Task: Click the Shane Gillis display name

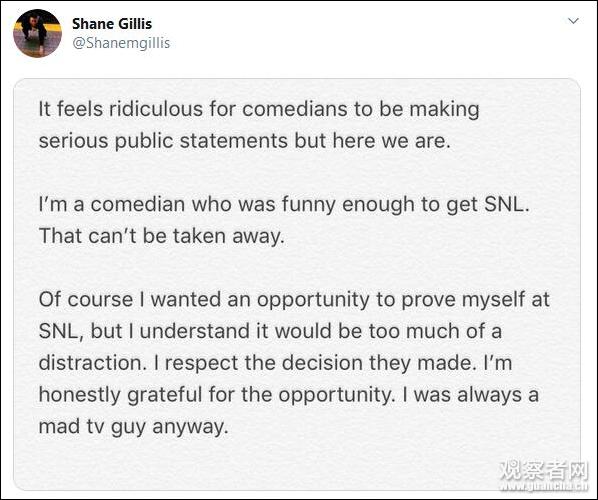Action: click(112, 24)
